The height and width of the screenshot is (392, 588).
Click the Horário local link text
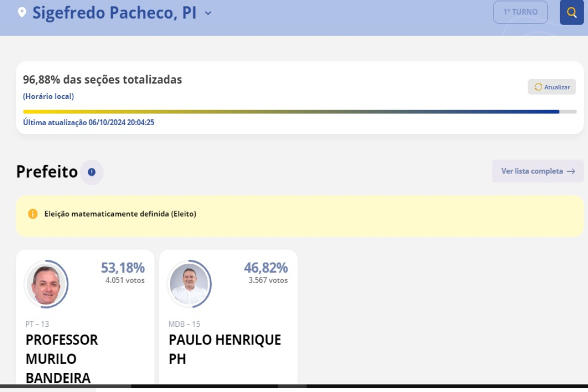(x=48, y=96)
